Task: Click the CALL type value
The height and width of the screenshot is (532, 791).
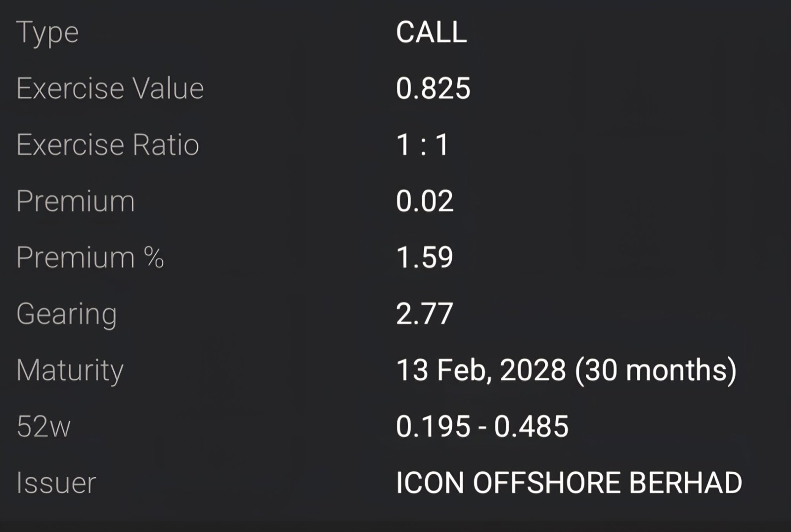Action: [431, 33]
